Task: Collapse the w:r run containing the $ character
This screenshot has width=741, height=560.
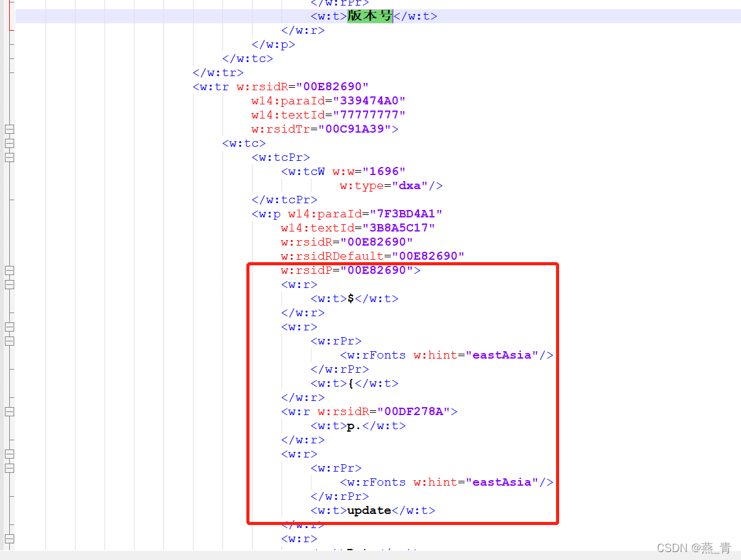Action: [x=9, y=283]
